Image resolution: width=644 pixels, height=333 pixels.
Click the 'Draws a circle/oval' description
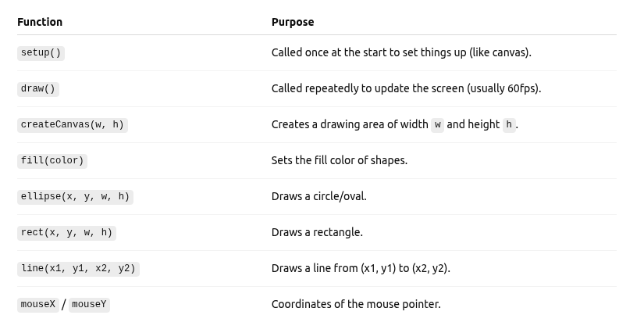point(318,197)
